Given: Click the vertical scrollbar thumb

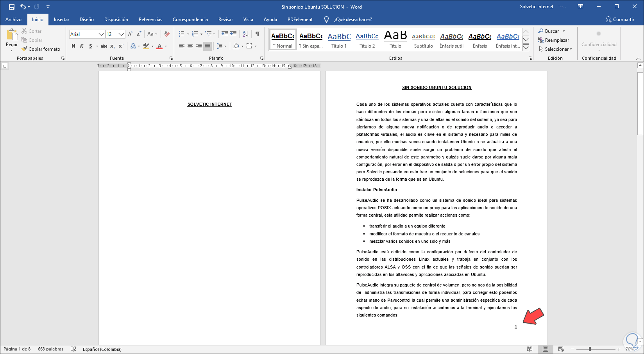Looking at the screenshot, I should pyautogui.click(x=640, y=103).
